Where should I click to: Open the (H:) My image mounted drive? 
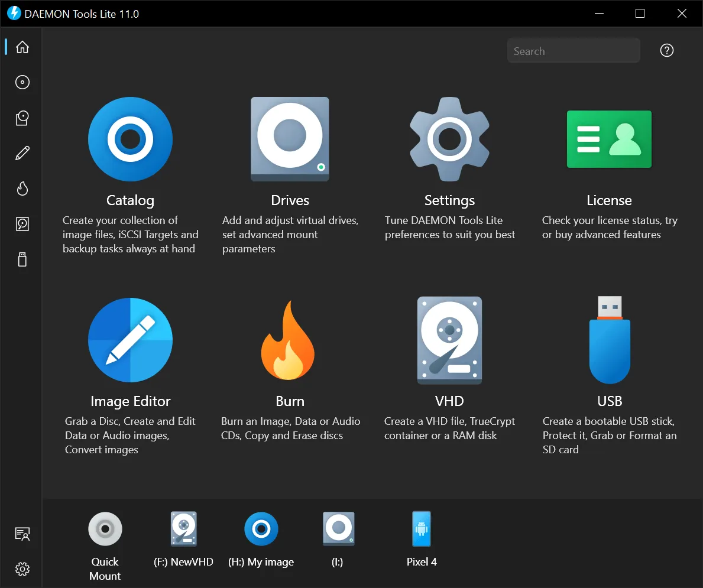[x=261, y=528]
